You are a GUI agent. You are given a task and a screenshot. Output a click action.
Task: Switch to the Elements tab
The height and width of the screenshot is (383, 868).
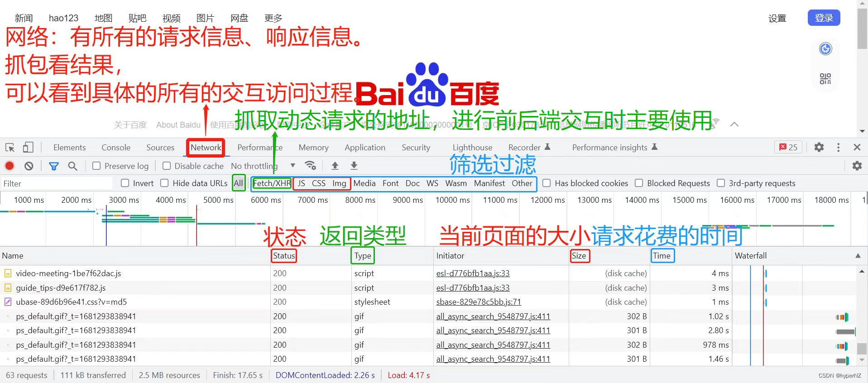[x=69, y=147]
